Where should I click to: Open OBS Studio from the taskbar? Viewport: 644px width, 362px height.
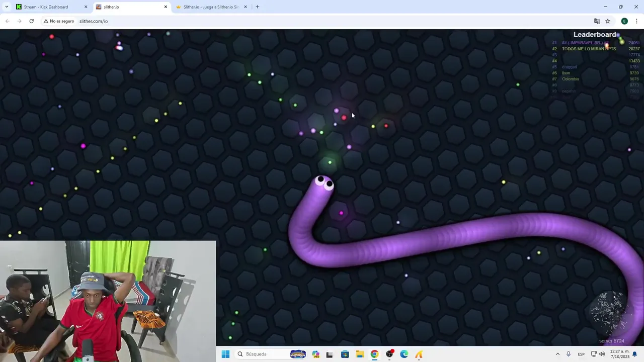pos(389,354)
